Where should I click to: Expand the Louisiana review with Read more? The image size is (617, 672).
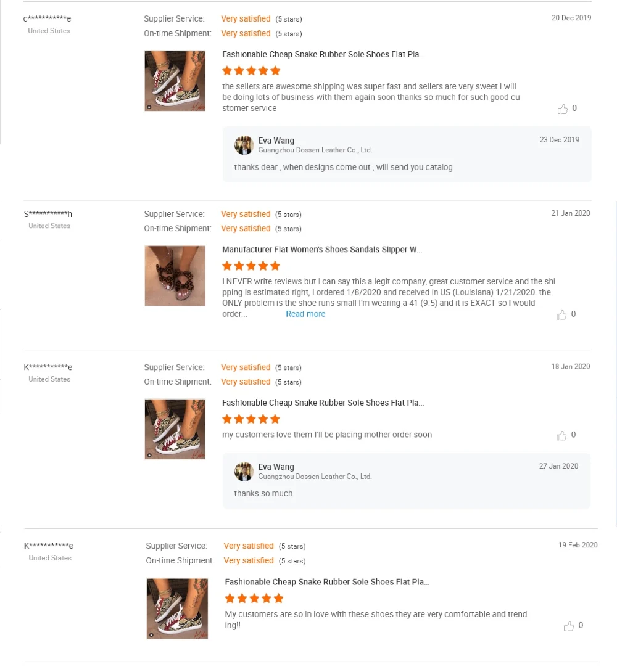[305, 314]
